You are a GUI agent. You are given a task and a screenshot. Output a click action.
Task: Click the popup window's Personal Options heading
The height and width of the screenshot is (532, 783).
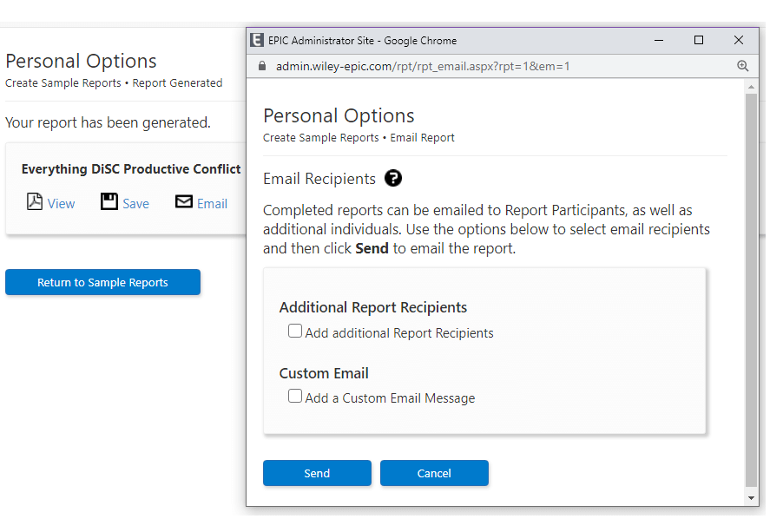click(339, 115)
